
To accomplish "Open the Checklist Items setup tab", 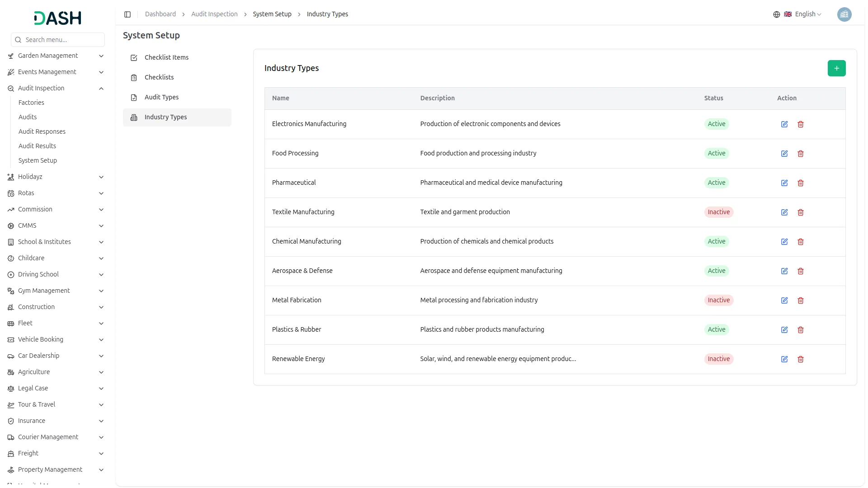I will click(x=166, y=57).
